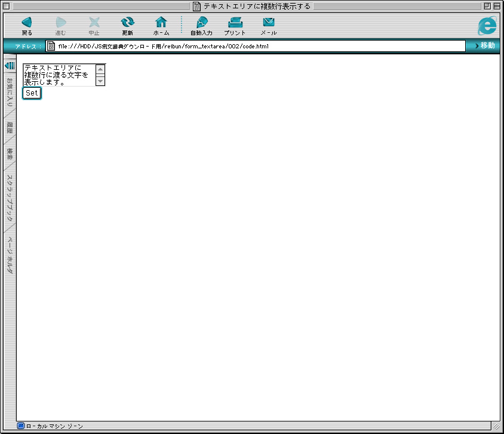Image resolution: width=504 pixels, height=434 pixels.
Task: Switch to the 履歴 (History) side tab
Action: pyautogui.click(x=10, y=127)
